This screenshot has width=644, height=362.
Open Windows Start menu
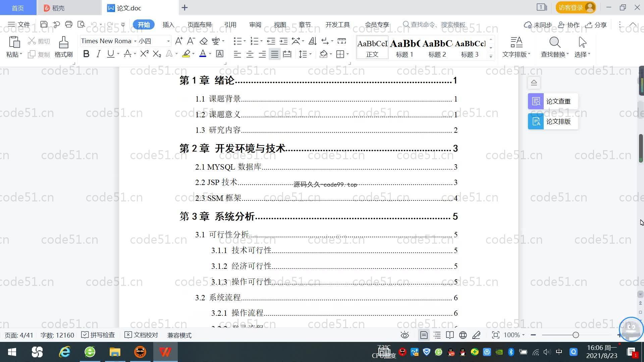tap(12, 352)
